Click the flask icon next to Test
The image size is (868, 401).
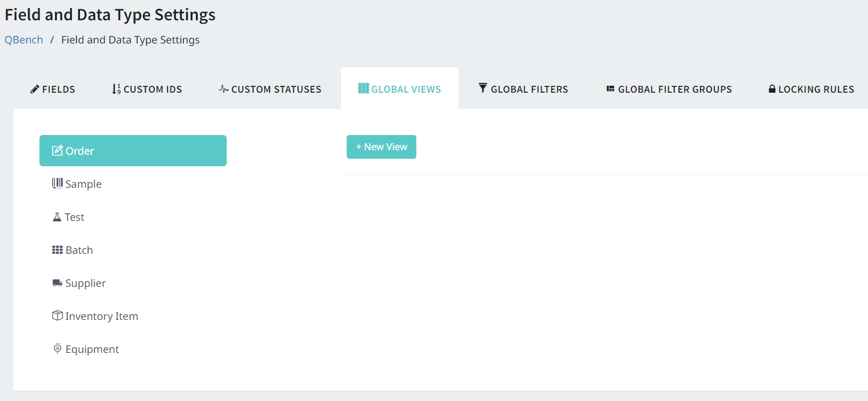(57, 217)
